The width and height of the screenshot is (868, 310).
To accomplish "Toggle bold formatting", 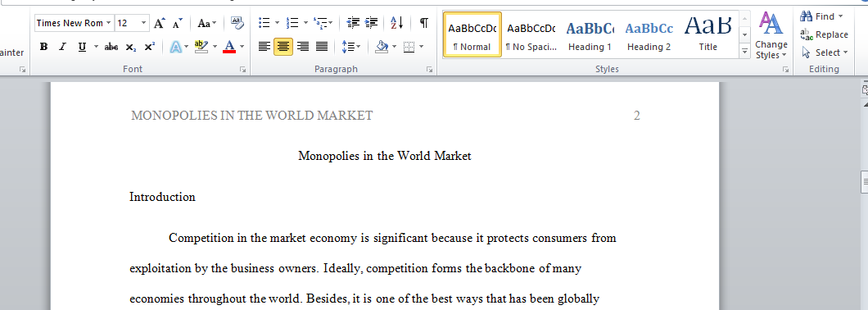I will (43, 47).
